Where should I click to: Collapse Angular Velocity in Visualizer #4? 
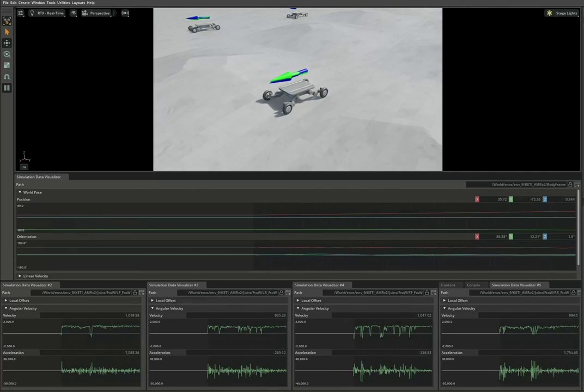pyautogui.click(x=298, y=308)
